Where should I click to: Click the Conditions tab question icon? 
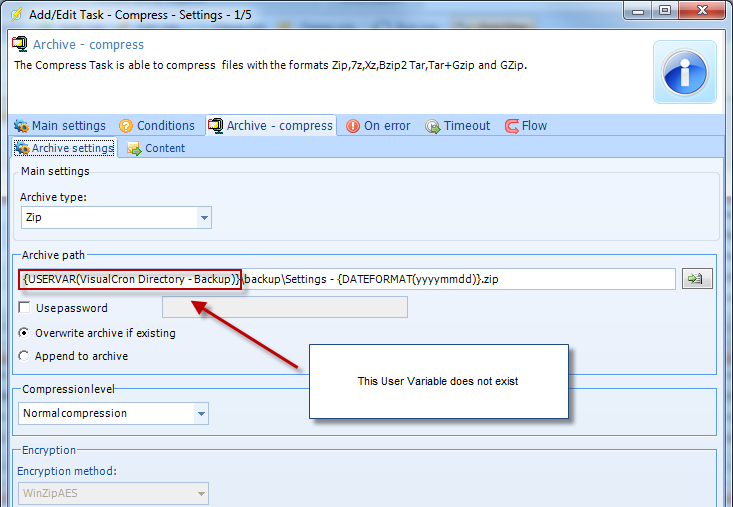[x=126, y=126]
